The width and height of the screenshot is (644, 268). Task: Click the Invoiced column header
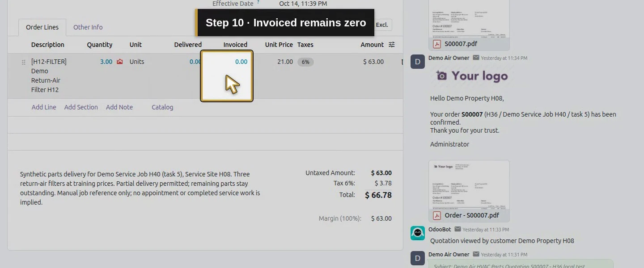pyautogui.click(x=235, y=45)
